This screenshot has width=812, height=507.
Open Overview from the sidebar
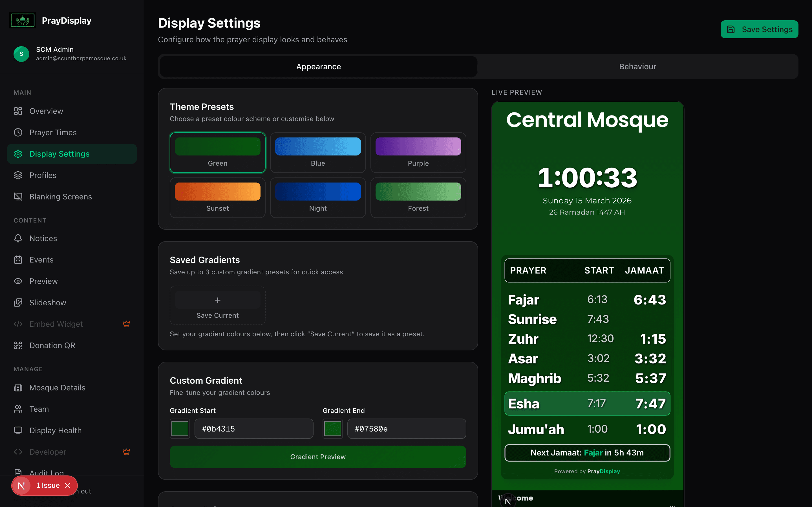[x=46, y=111]
